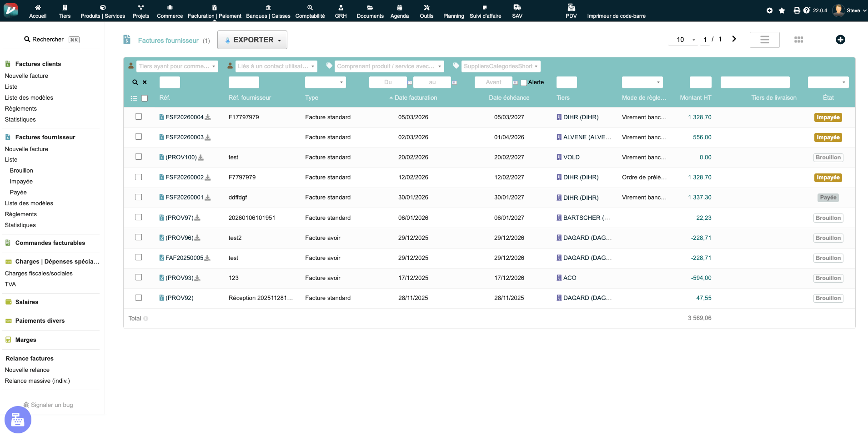Screen dimensions: 868x437
Task: Click the print icon in top bar
Action: tap(797, 10)
